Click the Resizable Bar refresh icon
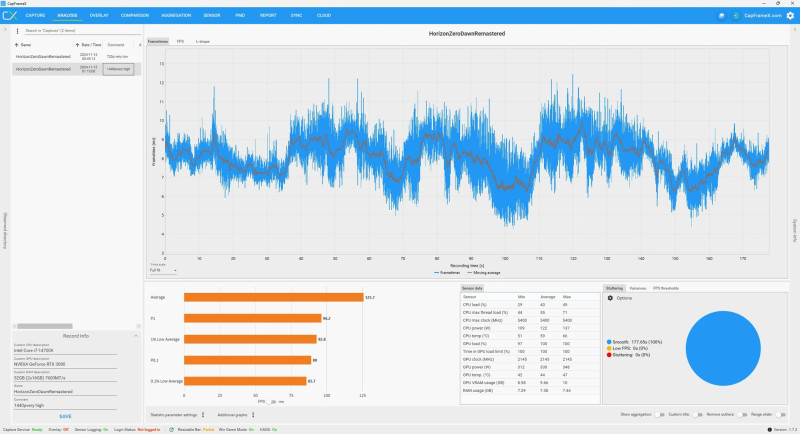Image resolution: width=800 pixels, height=434 pixels. click(171, 430)
